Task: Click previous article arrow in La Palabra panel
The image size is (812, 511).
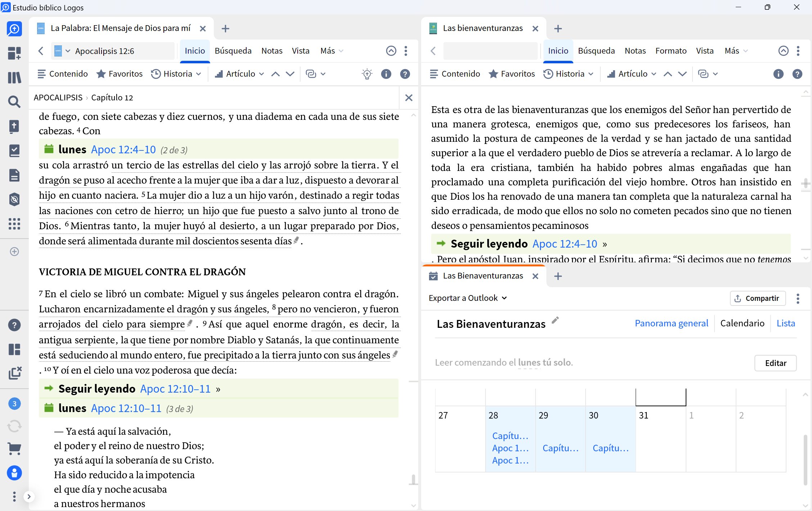Action: coord(275,74)
